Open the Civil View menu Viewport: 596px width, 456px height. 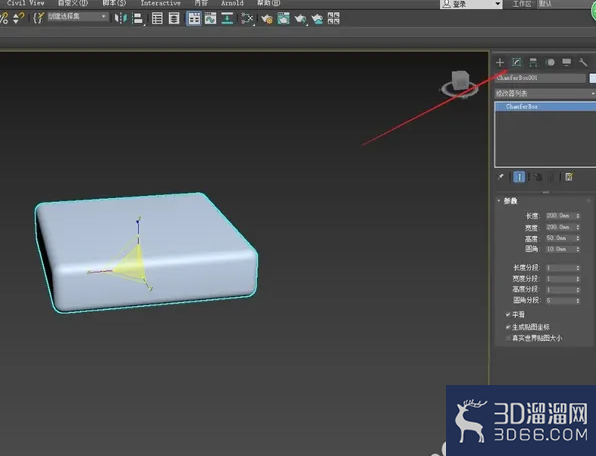pos(25,3)
